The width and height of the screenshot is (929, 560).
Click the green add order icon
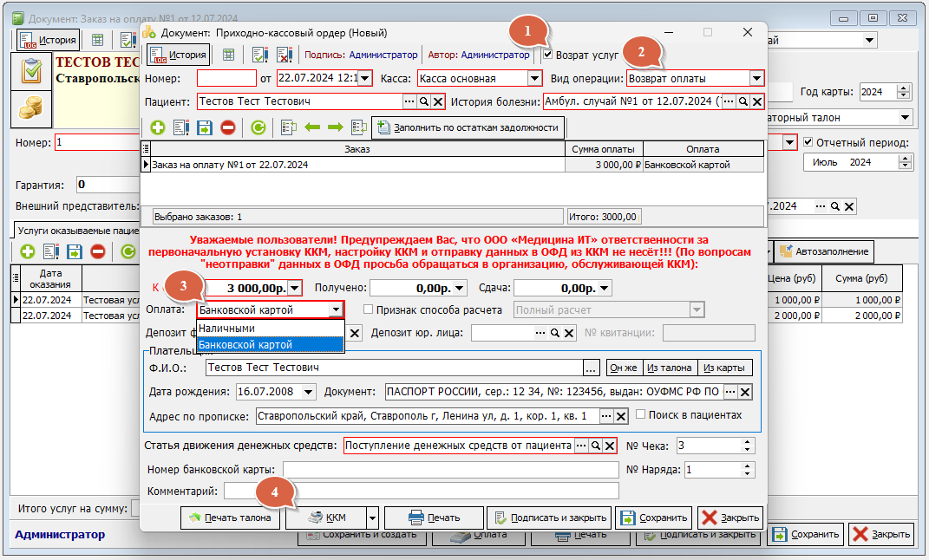coord(158,128)
